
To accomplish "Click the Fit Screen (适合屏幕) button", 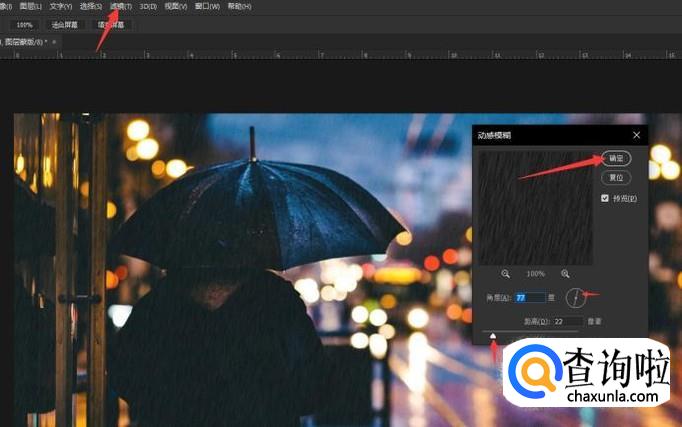I will (65, 24).
